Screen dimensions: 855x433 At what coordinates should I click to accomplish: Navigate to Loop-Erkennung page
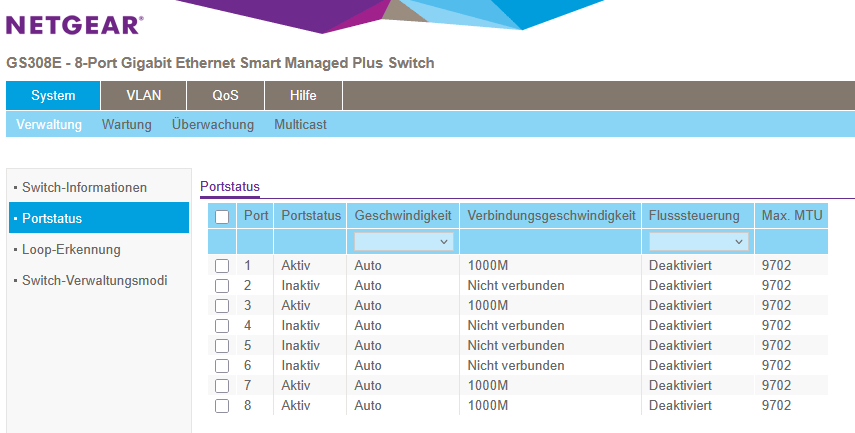point(71,249)
